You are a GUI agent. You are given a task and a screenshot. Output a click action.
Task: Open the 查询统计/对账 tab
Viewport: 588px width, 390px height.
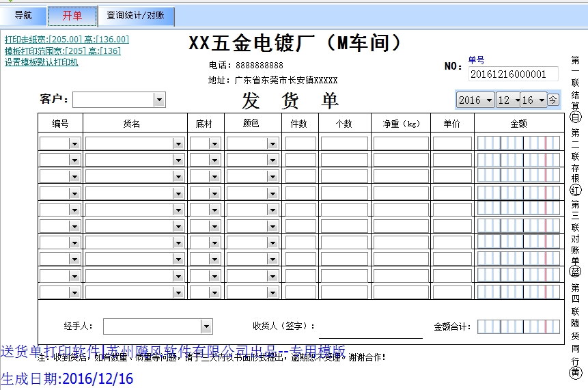pos(136,16)
